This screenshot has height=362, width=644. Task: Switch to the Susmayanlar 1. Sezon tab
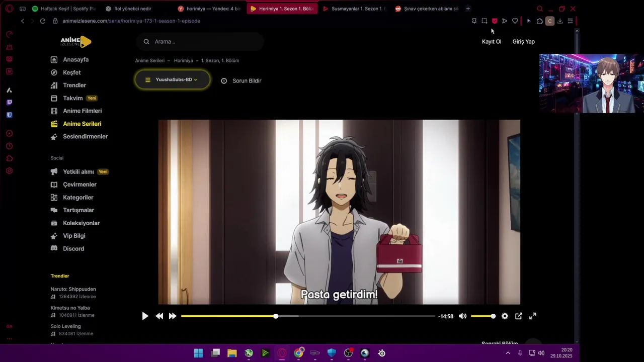click(x=355, y=9)
